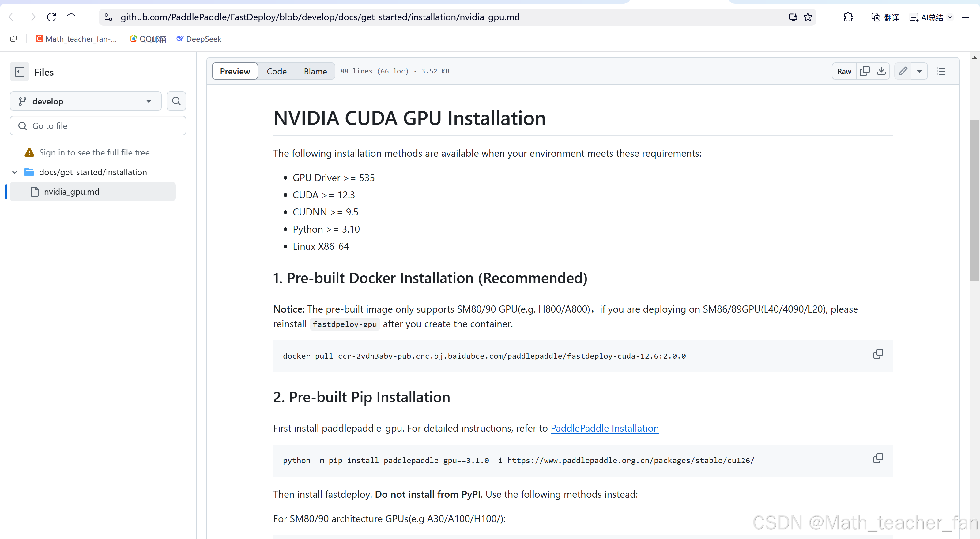This screenshot has width=980, height=539.
Task: Click the vertical page scrollbar thumb
Action: coord(974,201)
